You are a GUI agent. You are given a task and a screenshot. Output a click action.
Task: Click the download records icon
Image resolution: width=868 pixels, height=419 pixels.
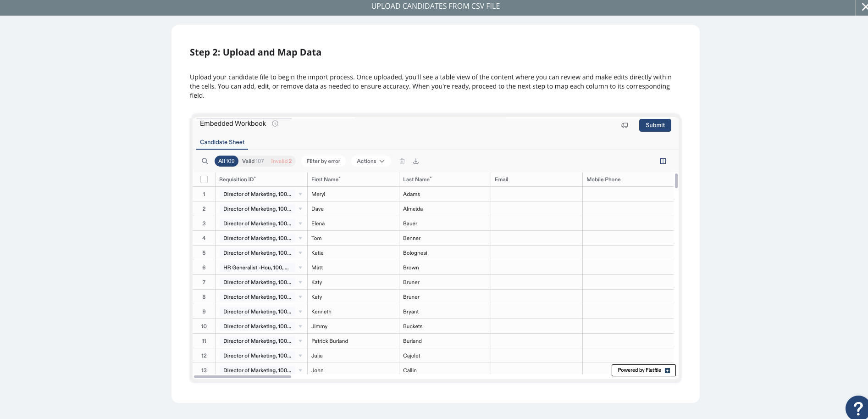[x=416, y=161]
